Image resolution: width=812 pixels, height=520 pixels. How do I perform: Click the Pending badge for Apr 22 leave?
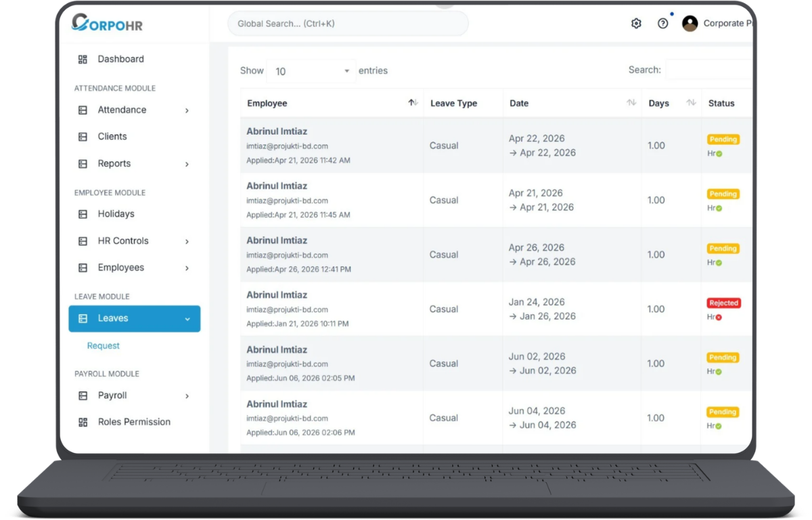point(723,139)
